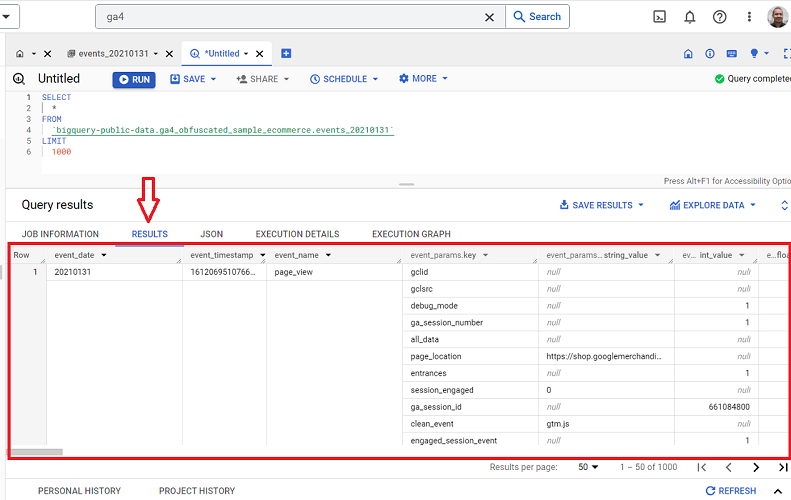Switch to JSON tab

[x=211, y=234]
